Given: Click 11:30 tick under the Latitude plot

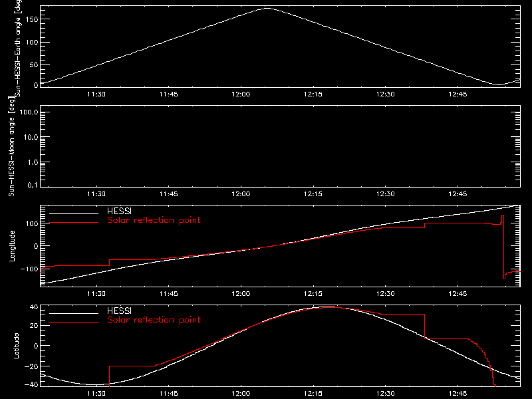Looking at the screenshot, I should 96,394.
